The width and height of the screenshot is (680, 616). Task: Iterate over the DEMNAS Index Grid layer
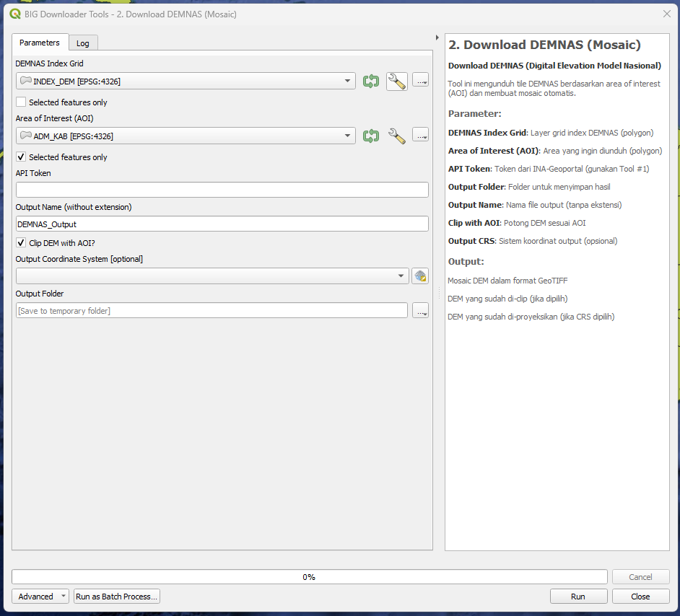pos(371,81)
